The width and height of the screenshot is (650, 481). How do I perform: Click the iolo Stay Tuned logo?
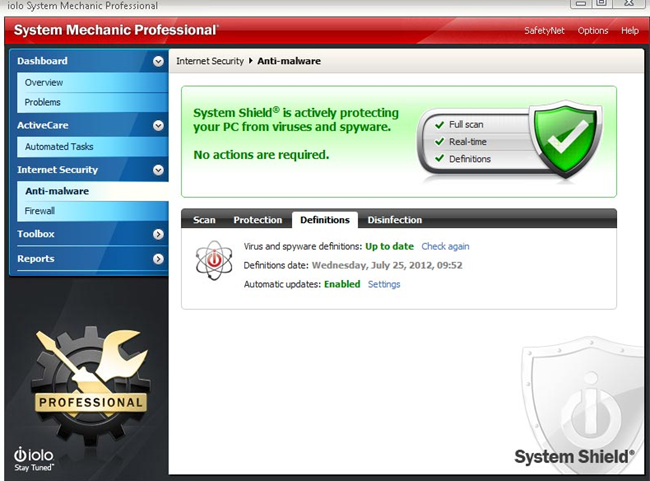tap(34, 459)
